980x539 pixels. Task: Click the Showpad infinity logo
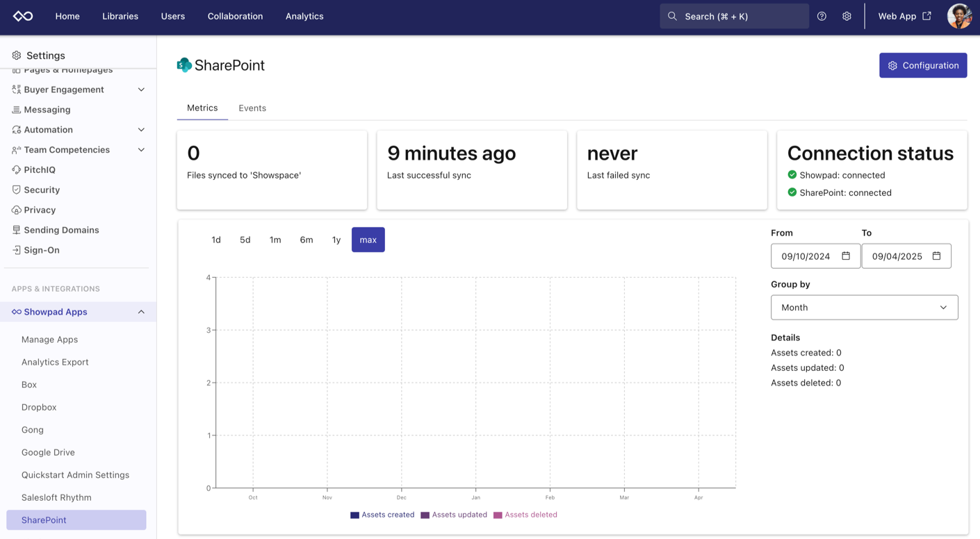click(x=23, y=16)
